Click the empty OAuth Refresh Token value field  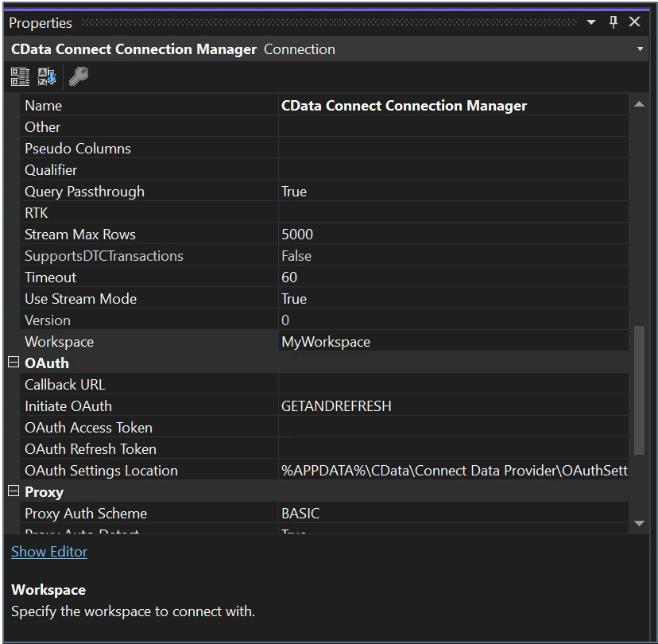454,448
